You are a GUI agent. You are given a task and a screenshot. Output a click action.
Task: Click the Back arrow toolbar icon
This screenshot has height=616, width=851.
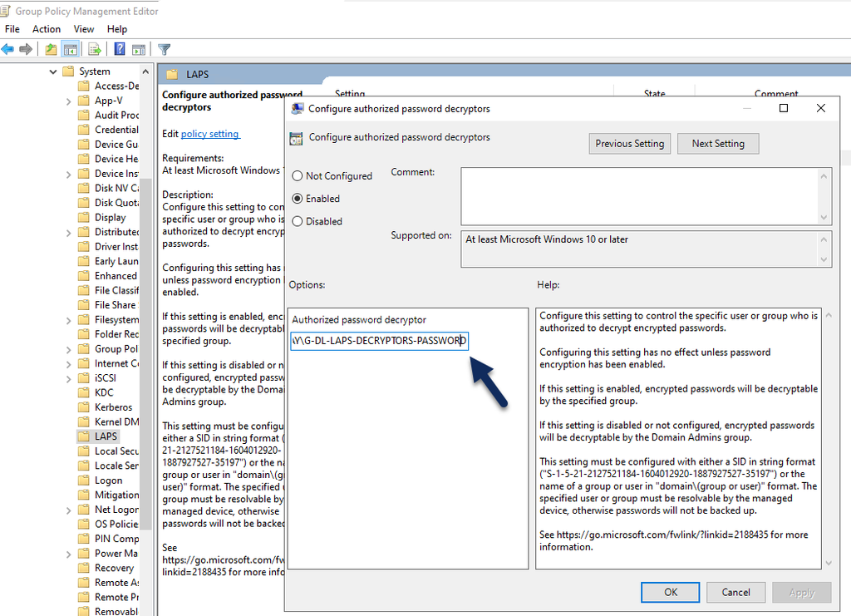point(7,49)
